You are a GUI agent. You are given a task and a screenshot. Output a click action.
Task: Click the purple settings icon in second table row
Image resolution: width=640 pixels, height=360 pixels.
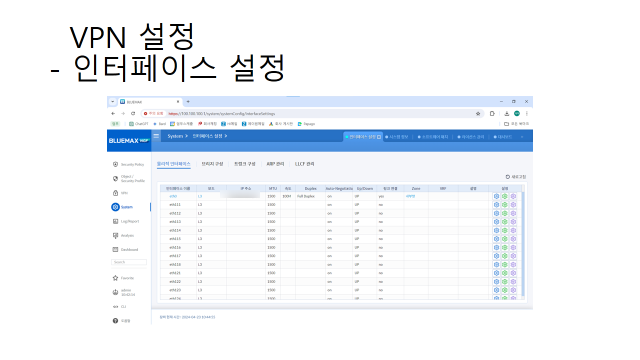coord(513,205)
